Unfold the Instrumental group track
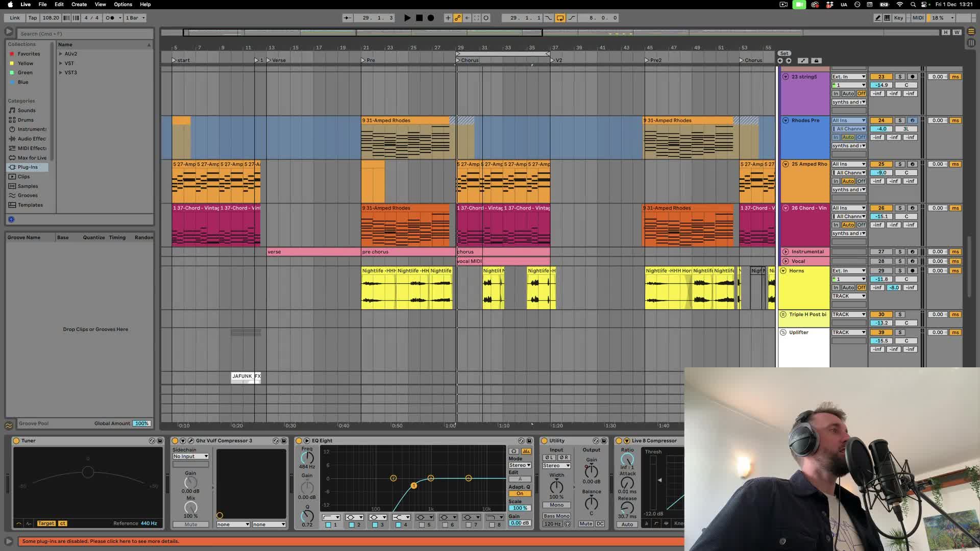This screenshot has height=551, width=980. click(x=786, y=252)
